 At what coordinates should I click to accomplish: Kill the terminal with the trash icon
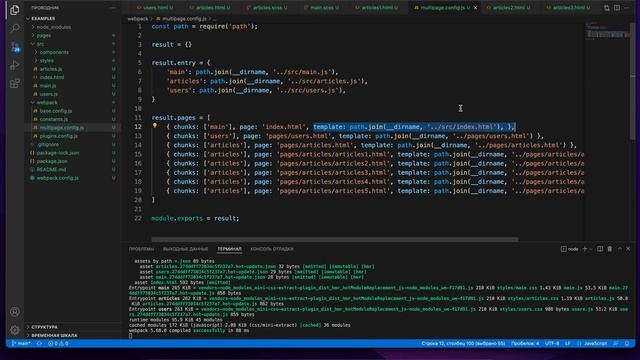[609, 249]
